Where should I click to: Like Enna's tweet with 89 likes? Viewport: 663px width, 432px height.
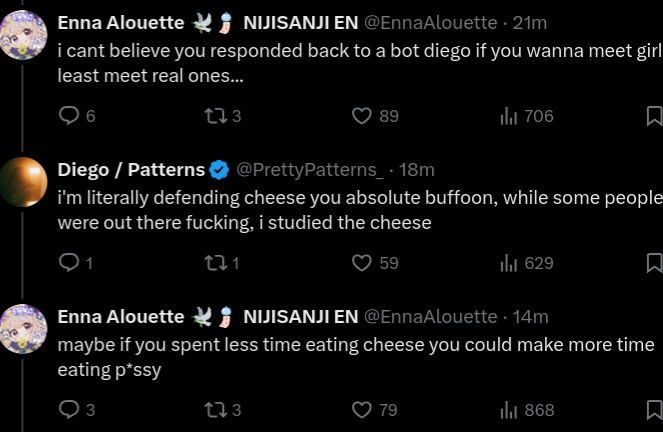[362, 116]
